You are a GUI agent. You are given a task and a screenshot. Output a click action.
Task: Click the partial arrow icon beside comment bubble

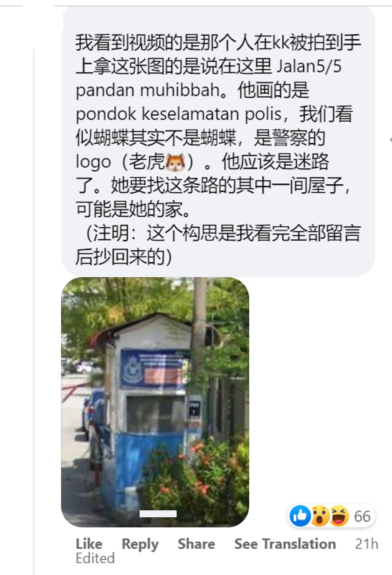[x=390, y=139]
